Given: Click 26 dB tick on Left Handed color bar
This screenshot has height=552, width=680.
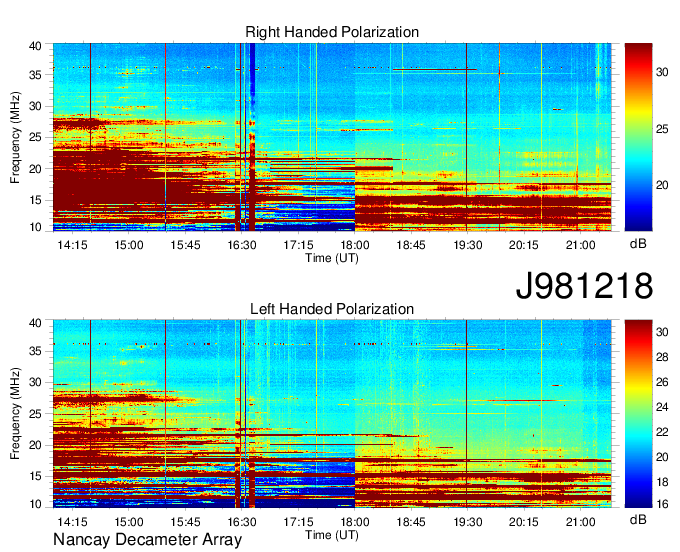Looking at the screenshot, I should [x=662, y=382].
